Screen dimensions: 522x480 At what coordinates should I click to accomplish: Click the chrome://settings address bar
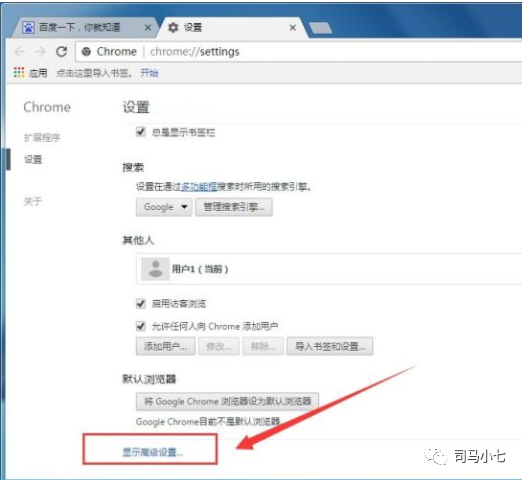point(298,52)
